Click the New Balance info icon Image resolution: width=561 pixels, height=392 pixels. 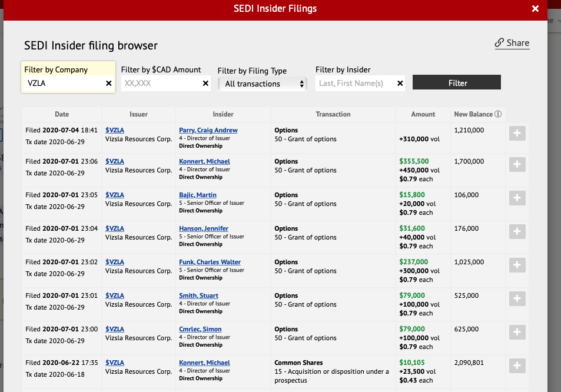[498, 114]
